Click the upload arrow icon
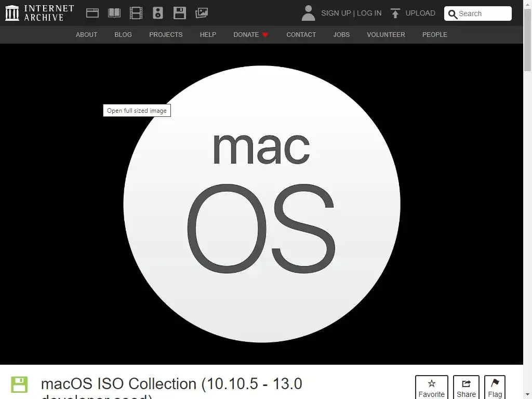The height and width of the screenshot is (399, 532). (395, 13)
